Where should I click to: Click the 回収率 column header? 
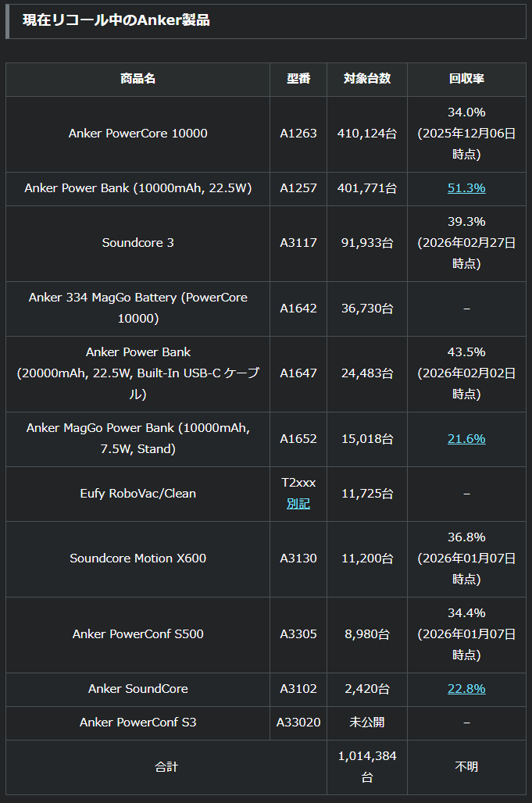(x=466, y=79)
